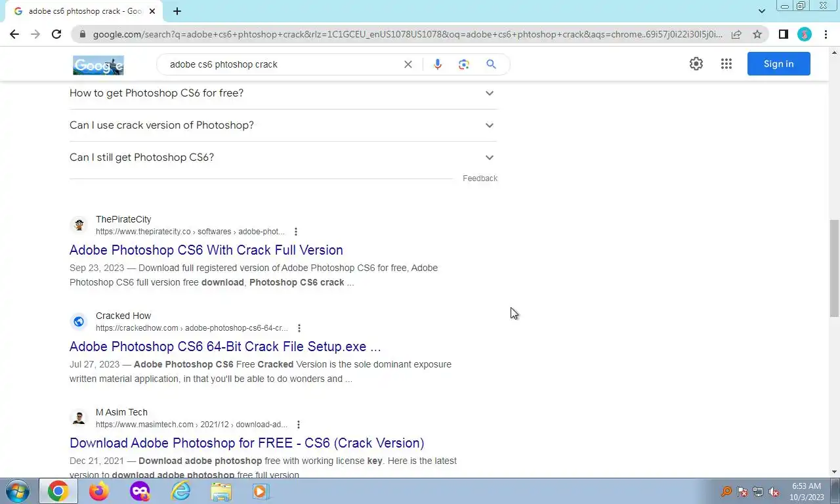Image resolution: width=840 pixels, height=504 pixels.
Task: Click the Sign in button
Action: (779, 64)
